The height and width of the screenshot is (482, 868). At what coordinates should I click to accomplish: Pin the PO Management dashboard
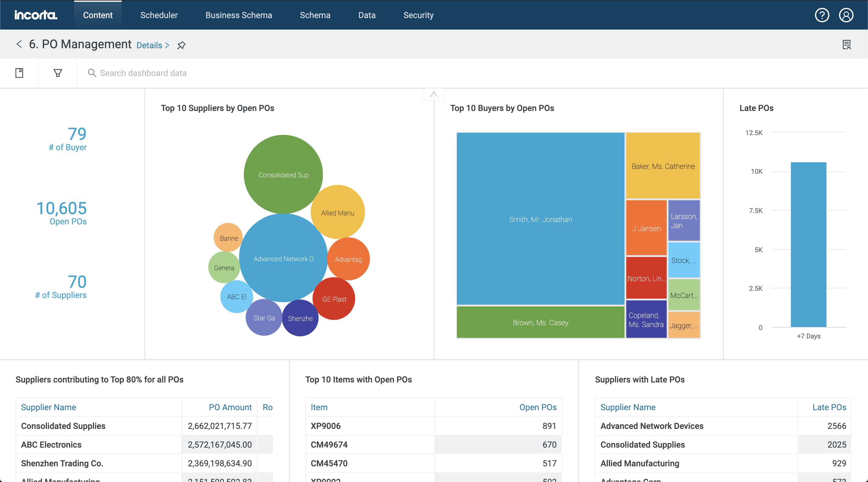pyautogui.click(x=181, y=45)
